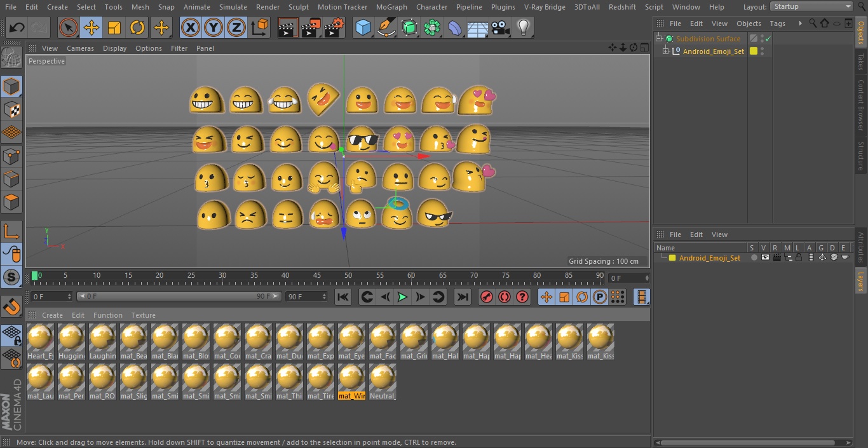Image resolution: width=868 pixels, height=448 pixels.
Task: Toggle the layer lock icon
Action: click(x=799, y=257)
